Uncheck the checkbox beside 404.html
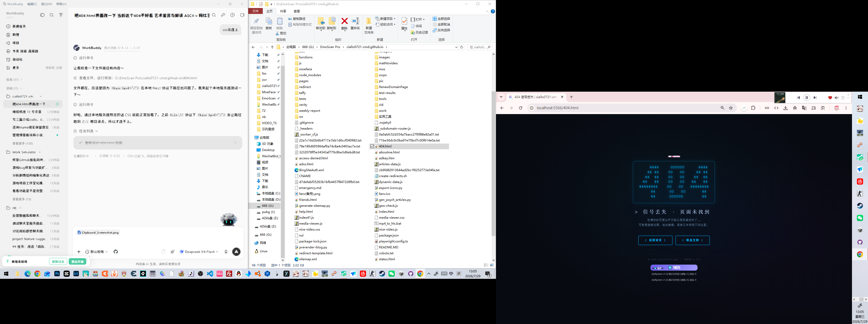 (372, 146)
